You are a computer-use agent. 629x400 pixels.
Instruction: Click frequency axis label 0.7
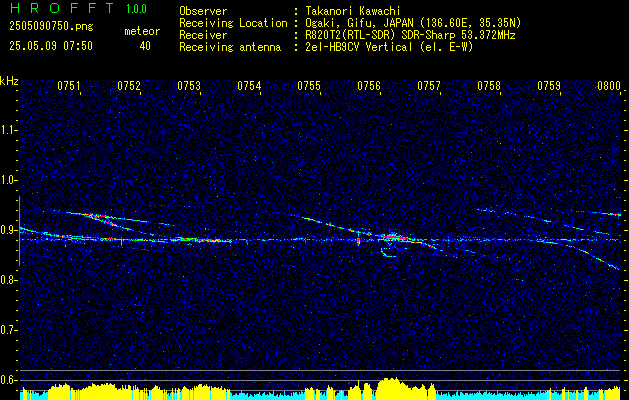pyautogui.click(x=8, y=330)
